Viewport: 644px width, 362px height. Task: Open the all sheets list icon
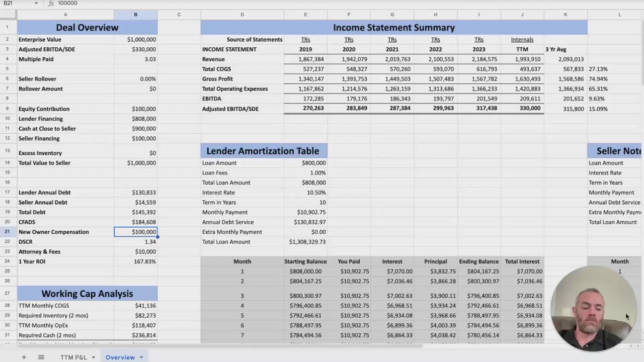41,357
